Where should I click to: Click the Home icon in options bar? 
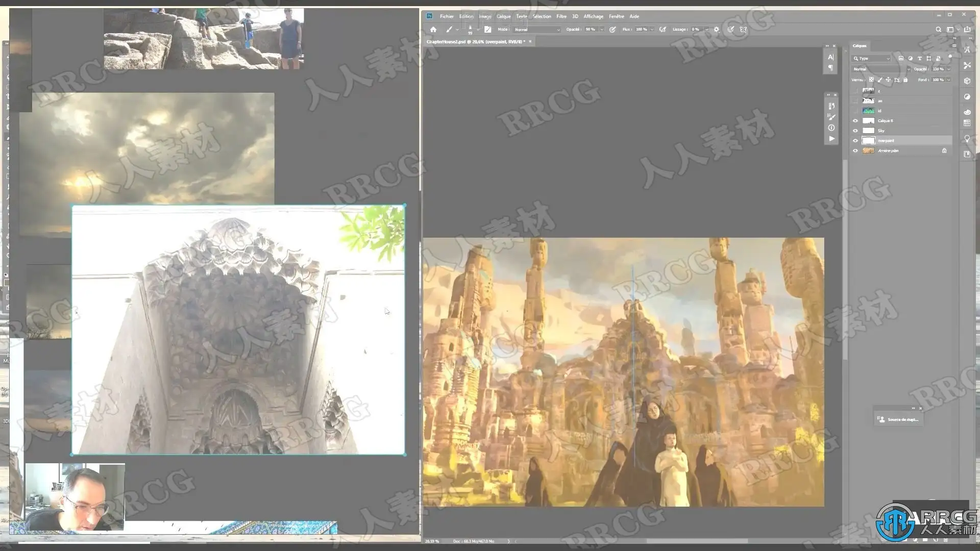pos(433,30)
